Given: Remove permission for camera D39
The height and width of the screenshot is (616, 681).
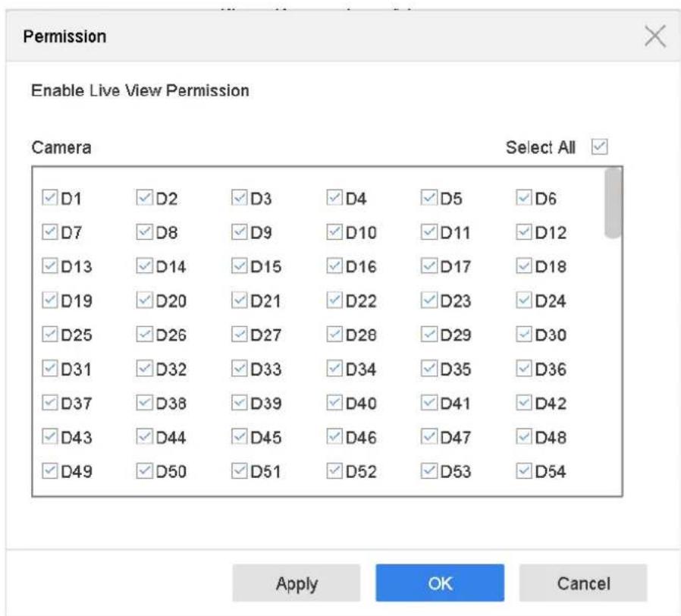Looking at the screenshot, I should 240,403.
